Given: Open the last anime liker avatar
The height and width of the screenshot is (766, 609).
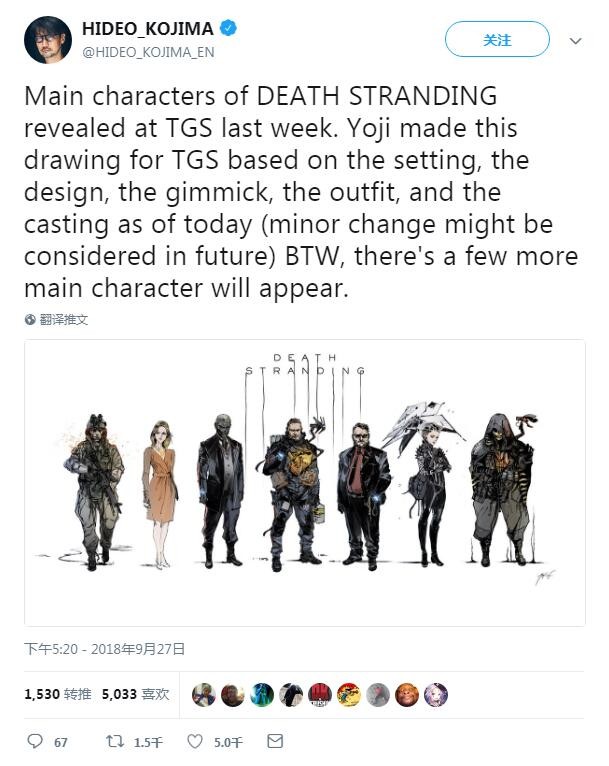Looking at the screenshot, I should pos(436,695).
